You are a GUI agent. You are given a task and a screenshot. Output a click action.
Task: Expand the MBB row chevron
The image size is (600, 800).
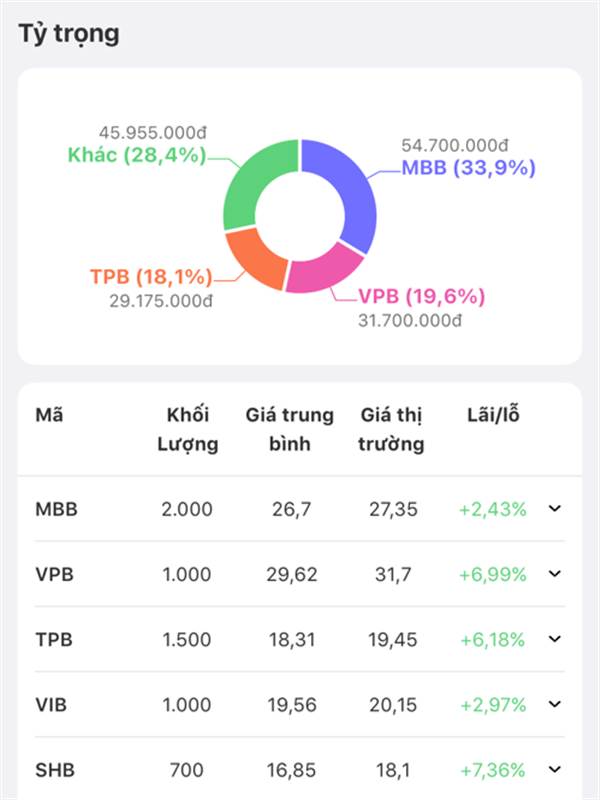[x=555, y=509]
